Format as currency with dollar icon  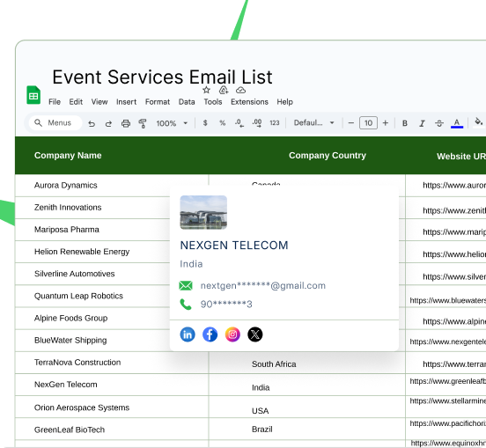tap(205, 123)
